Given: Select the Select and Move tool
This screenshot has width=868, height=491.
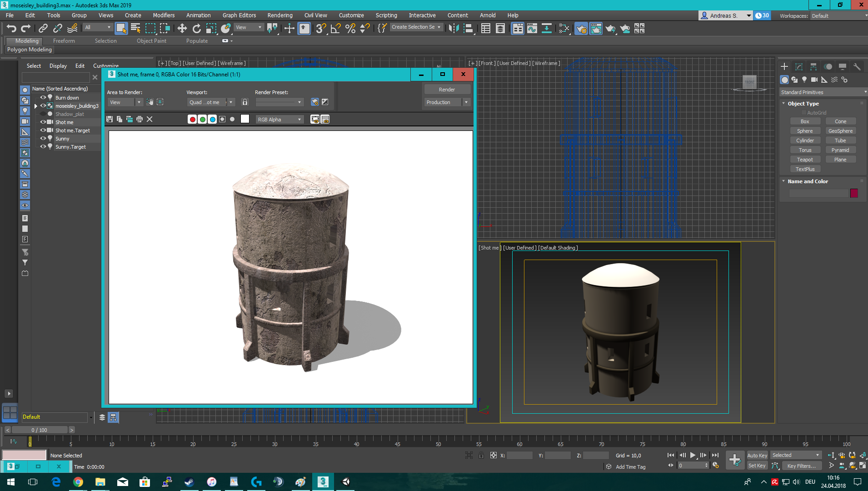Looking at the screenshot, I should click(182, 28).
